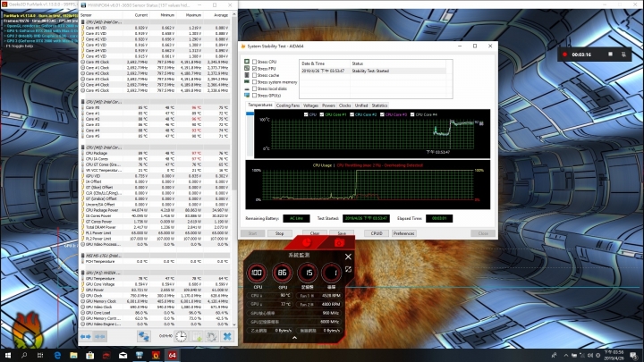Click the pin icon in recording bar

tap(623, 55)
